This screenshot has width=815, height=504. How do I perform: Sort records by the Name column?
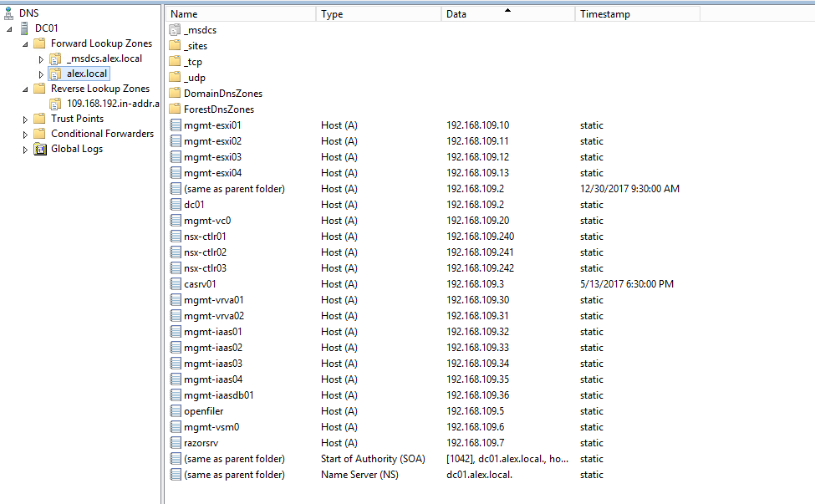241,14
